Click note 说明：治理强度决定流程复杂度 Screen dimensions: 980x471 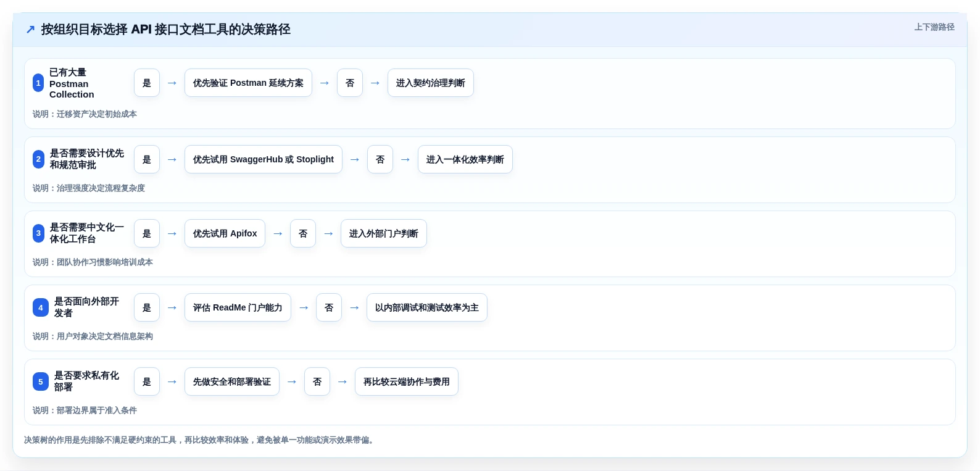(x=89, y=188)
